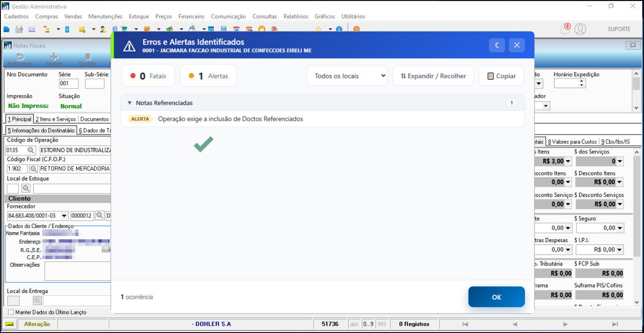Click the yellow status bar icon
644x333 pixels.
(9, 324)
